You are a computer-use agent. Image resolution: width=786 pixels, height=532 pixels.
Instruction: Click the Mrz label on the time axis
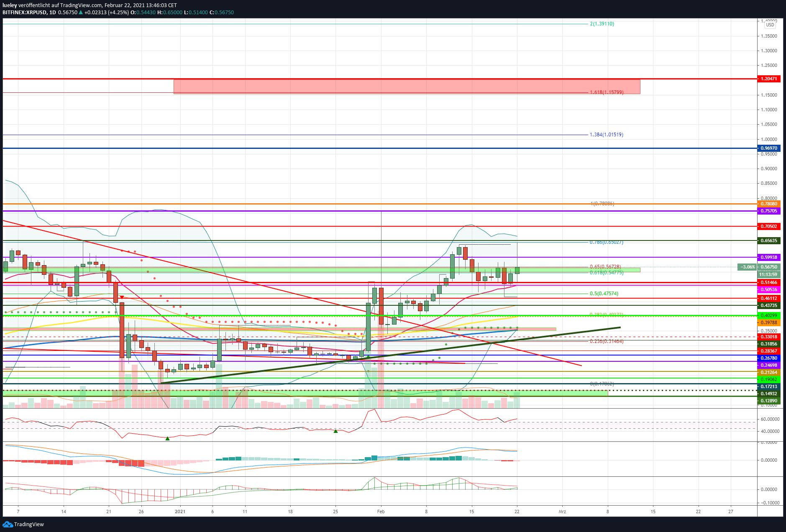click(562, 512)
